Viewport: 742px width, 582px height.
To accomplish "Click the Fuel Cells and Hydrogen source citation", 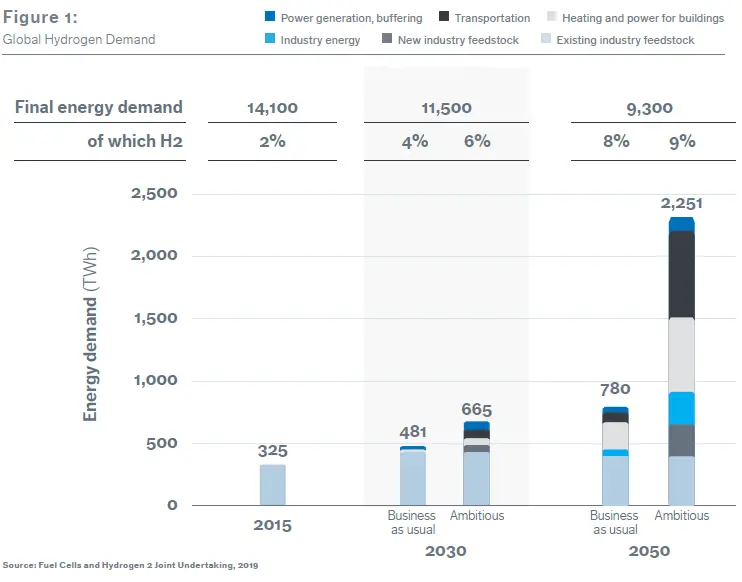I will click(x=130, y=566).
